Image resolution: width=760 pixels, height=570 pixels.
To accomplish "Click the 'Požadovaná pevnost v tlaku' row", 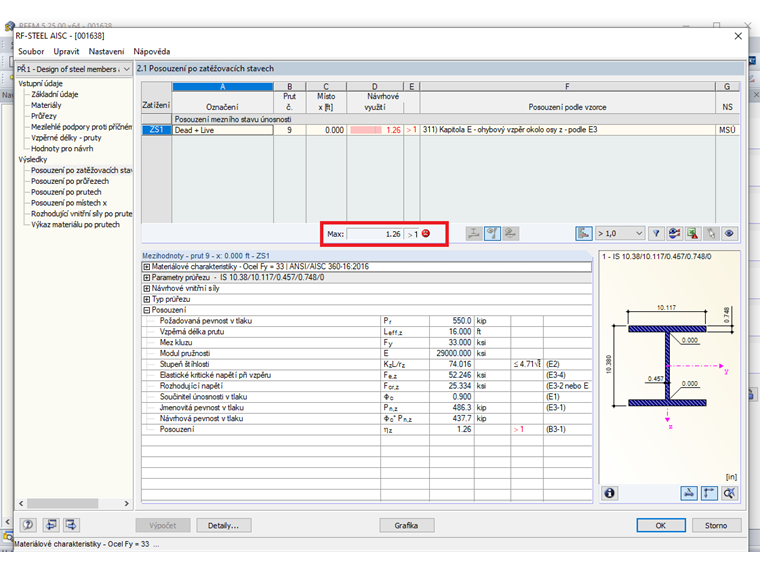I will tap(366, 321).
